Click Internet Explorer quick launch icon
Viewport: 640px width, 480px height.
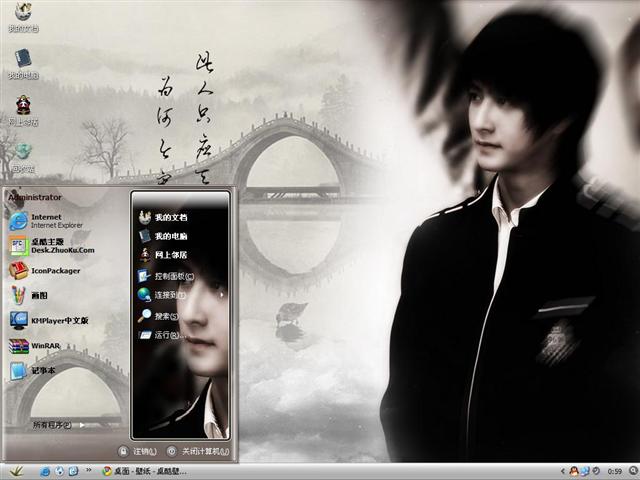pyautogui.click(x=45, y=471)
